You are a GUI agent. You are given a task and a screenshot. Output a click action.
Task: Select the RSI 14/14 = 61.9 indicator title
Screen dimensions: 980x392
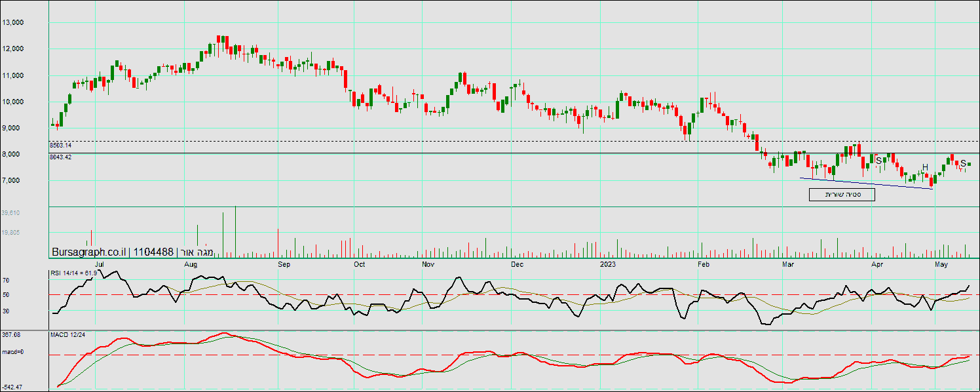73,273
